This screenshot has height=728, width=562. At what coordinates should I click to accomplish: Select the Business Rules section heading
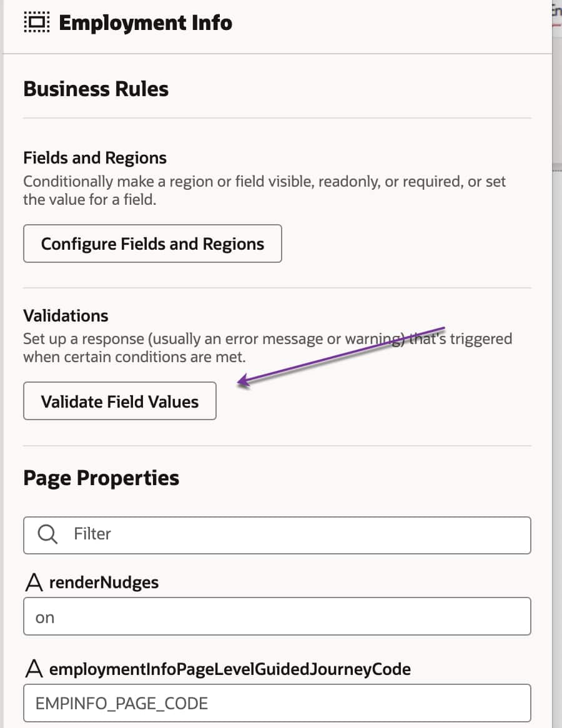(96, 89)
